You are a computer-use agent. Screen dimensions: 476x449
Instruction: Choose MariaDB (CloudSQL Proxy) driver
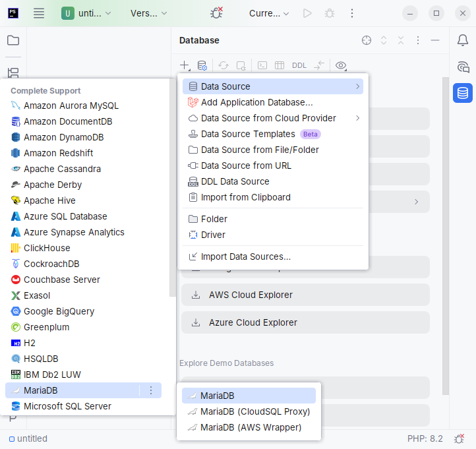click(249, 411)
